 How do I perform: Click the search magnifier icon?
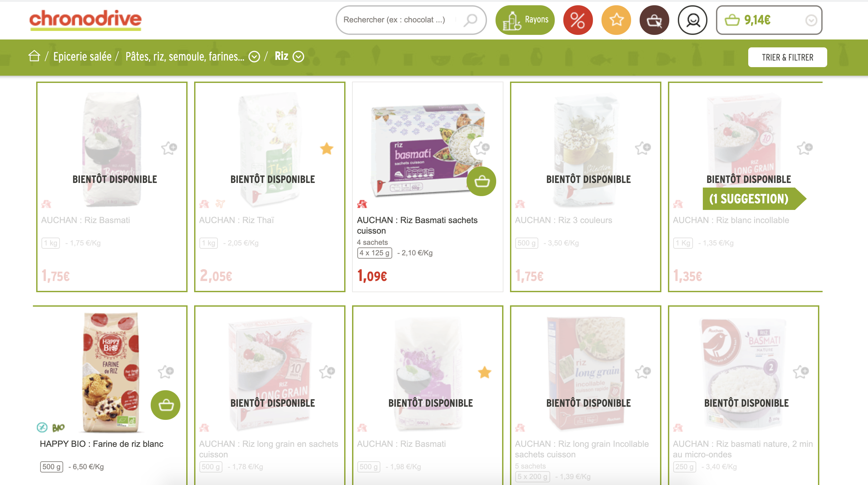pyautogui.click(x=470, y=20)
